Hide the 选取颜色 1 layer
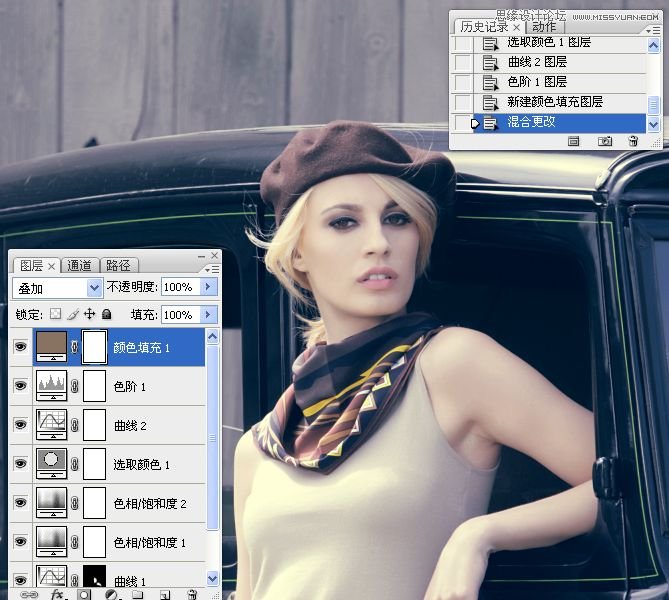The height and width of the screenshot is (600, 669). tap(20, 464)
